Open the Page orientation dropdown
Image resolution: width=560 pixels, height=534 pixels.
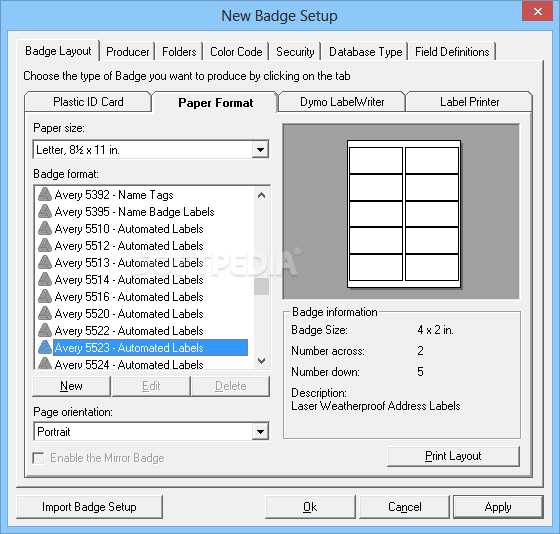tap(260, 431)
